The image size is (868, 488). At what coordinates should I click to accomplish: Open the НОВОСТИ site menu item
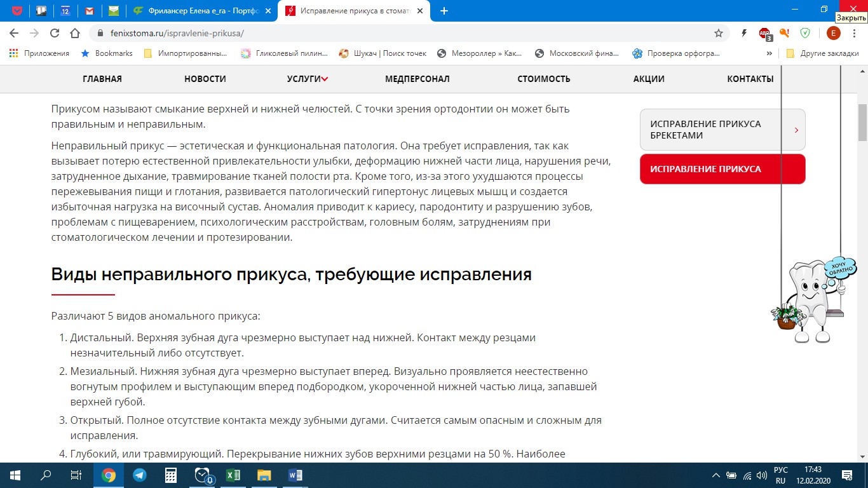[205, 79]
